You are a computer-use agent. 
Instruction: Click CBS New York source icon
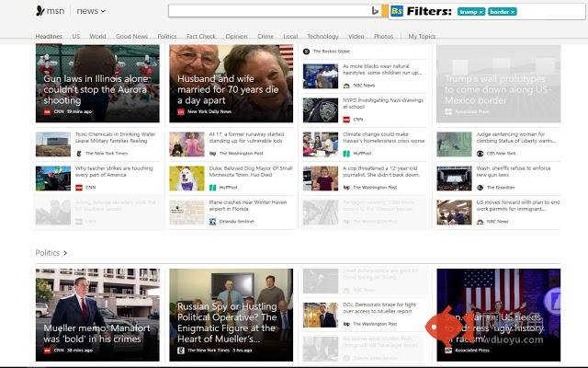(x=480, y=154)
